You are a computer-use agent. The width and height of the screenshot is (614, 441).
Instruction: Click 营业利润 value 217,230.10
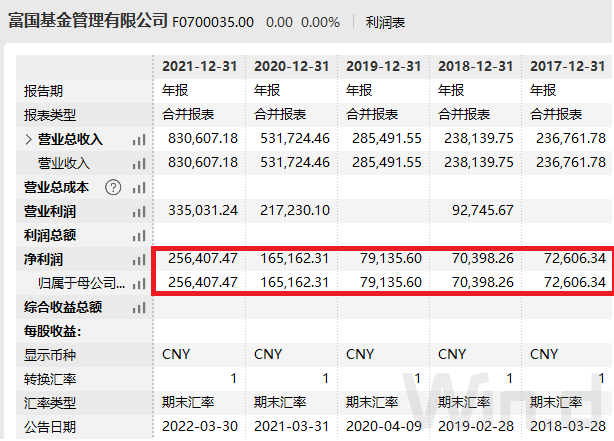pos(295,211)
